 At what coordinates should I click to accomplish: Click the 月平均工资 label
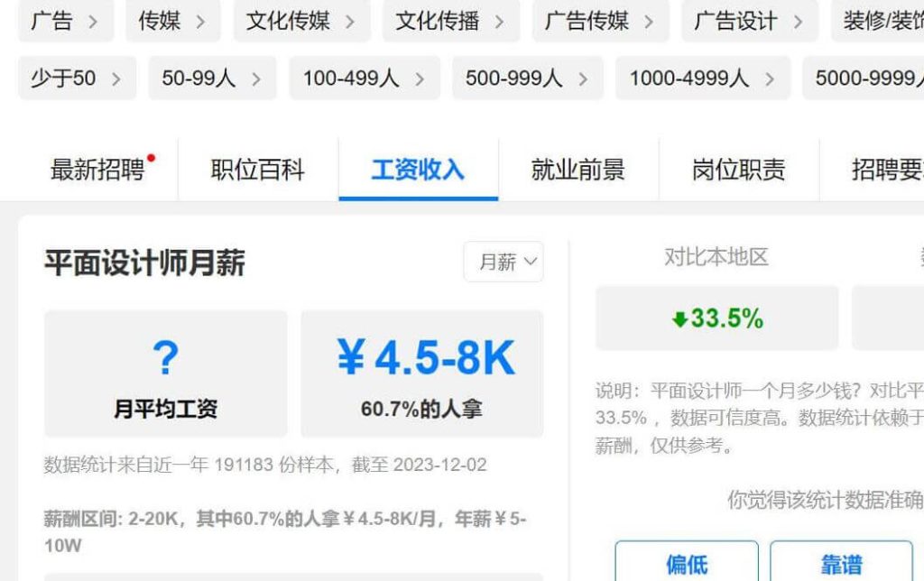coord(166,409)
